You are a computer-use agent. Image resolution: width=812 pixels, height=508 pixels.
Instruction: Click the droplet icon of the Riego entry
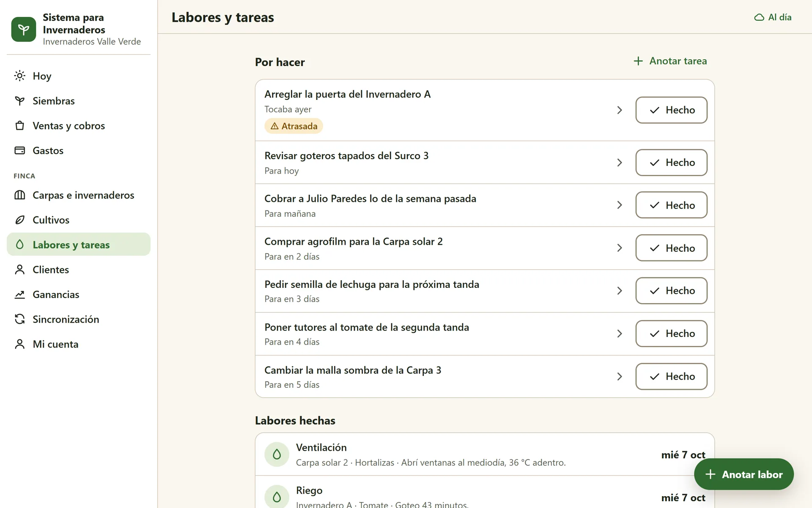pos(277,497)
